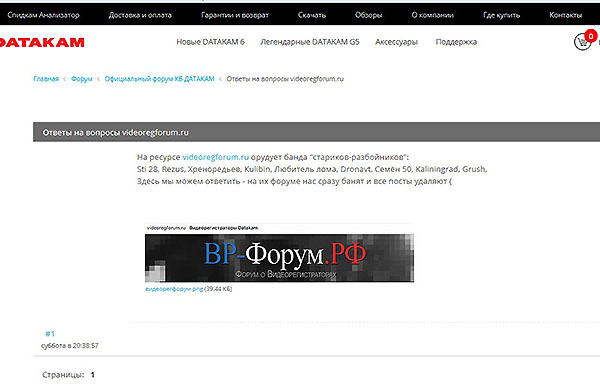Open Обзоры from the top bar
The height and width of the screenshot is (390, 600).
coord(368,15)
